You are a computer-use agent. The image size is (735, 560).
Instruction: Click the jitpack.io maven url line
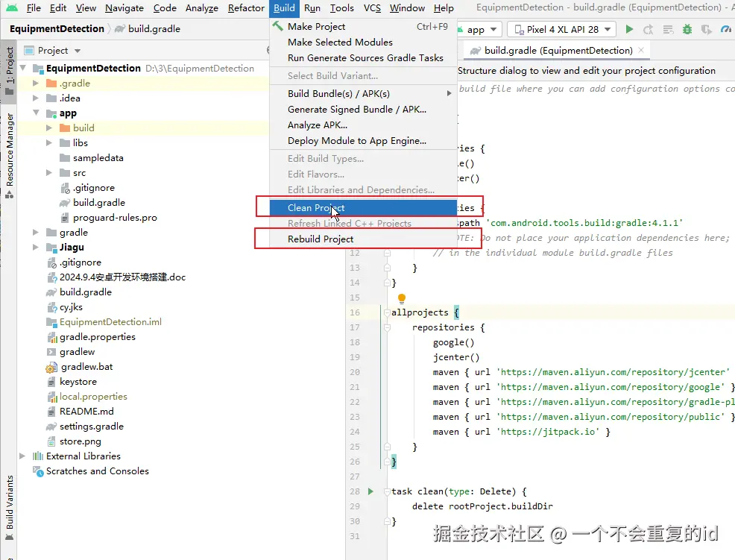click(x=521, y=432)
